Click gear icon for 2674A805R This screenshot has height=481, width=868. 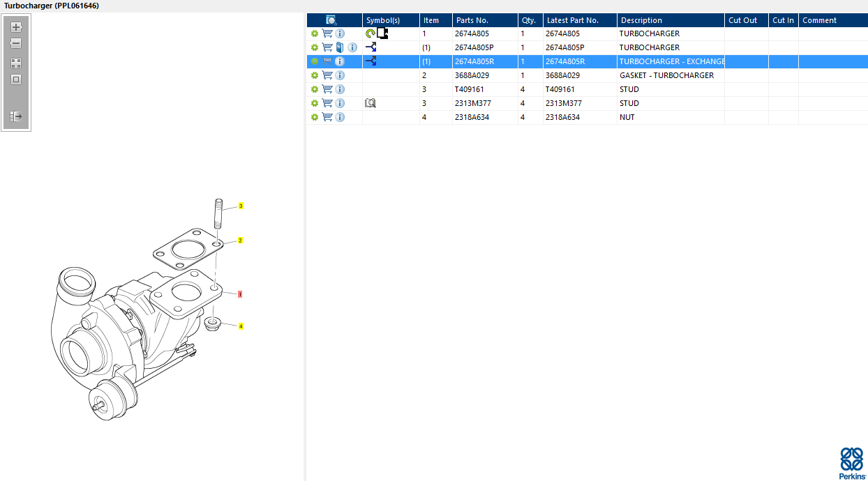click(315, 61)
